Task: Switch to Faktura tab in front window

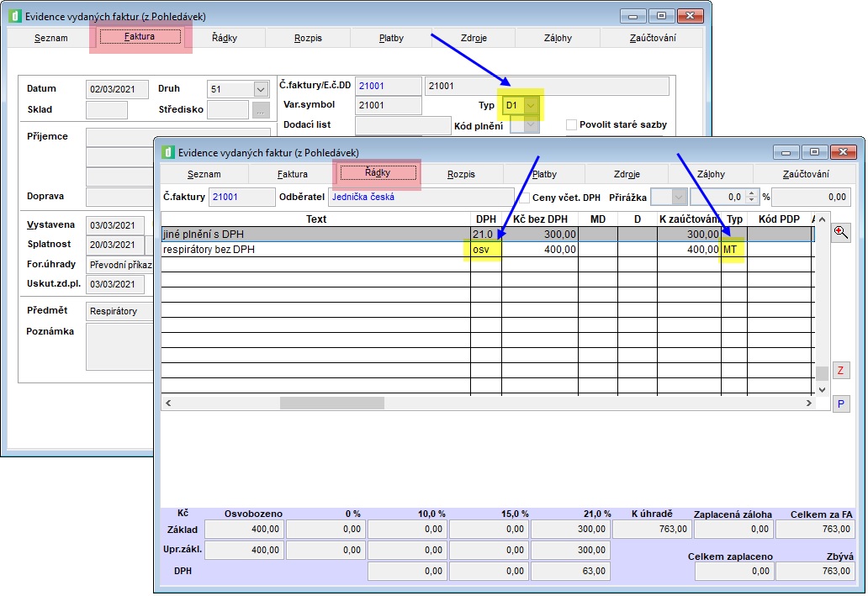Action: click(x=293, y=174)
